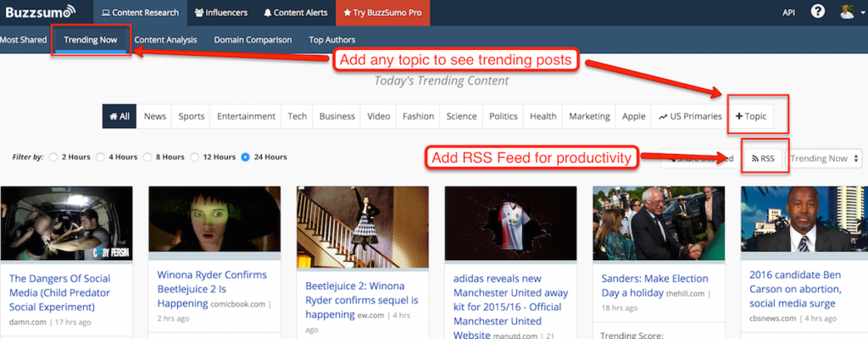This screenshot has width=868, height=339.
Task: Filter trending content by Apple
Action: 633,116
